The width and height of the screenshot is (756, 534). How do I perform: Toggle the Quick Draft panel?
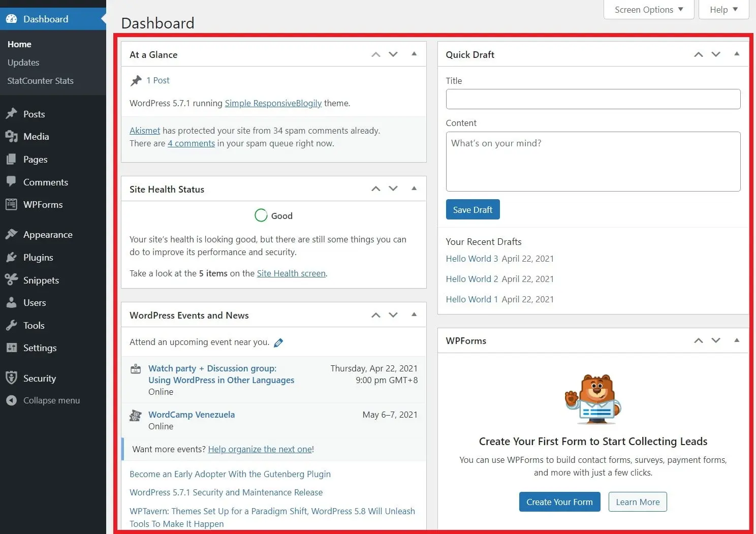pyautogui.click(x=737, y=54)
